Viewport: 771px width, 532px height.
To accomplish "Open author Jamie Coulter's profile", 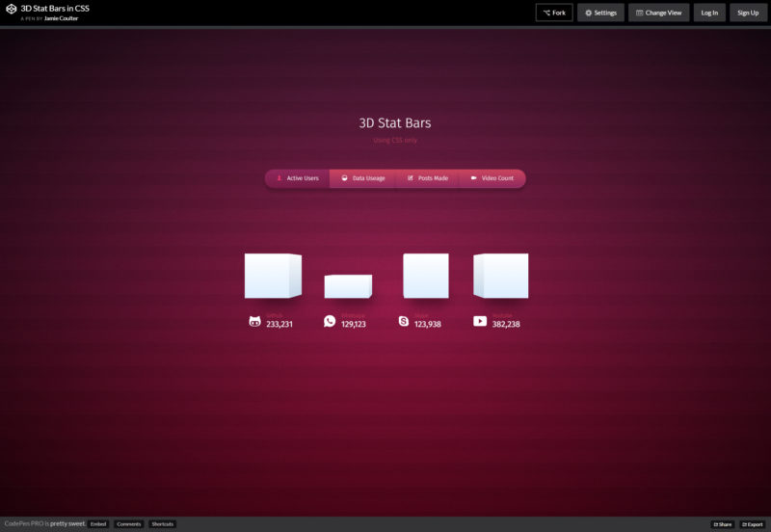I will pos(61,18).
